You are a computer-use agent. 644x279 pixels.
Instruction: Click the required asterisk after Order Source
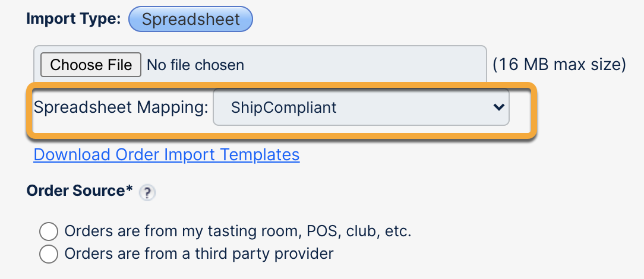point(129,190)
